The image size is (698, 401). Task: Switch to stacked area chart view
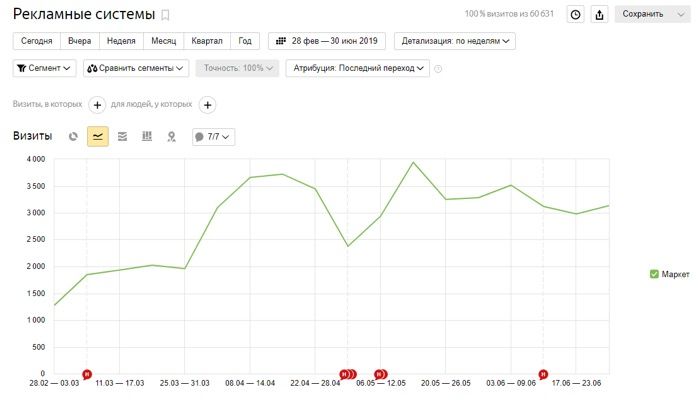coord(122,136)
